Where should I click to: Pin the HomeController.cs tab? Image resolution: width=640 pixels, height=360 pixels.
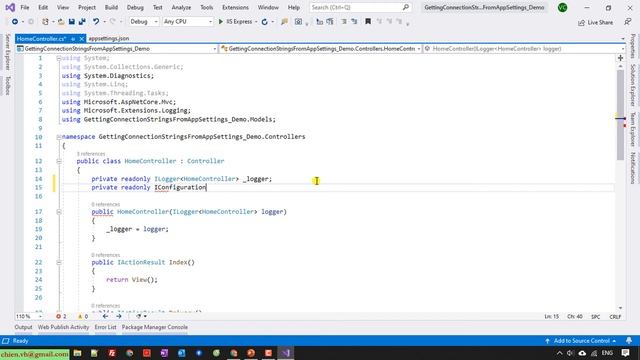click(73, 39)
